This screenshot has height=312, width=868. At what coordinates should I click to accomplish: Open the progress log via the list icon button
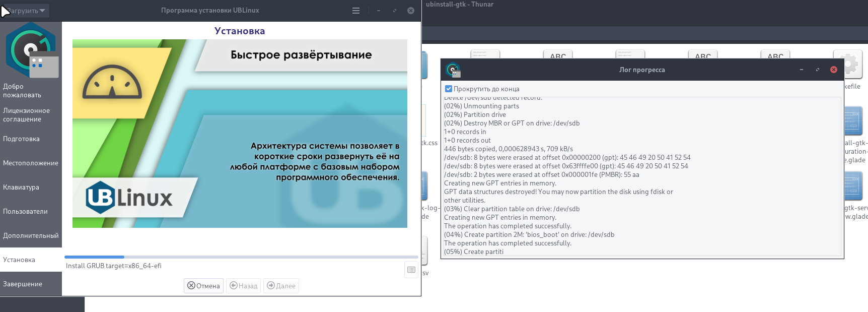click(x=411, y=270)
